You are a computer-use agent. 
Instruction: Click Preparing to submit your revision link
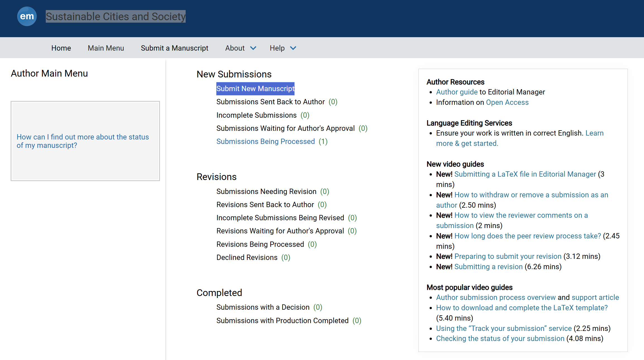coord(507,256)
